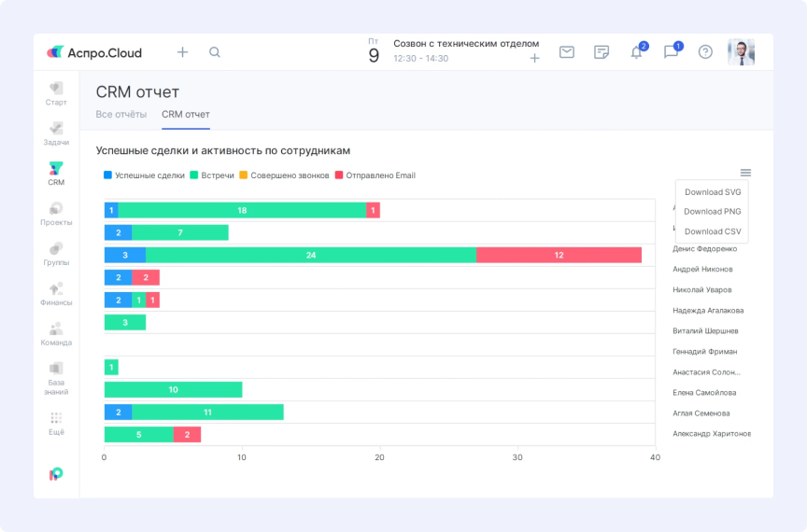Go to Финансы in the sidebar
This screenshot has height=532, width=807.
pos(56,293)
